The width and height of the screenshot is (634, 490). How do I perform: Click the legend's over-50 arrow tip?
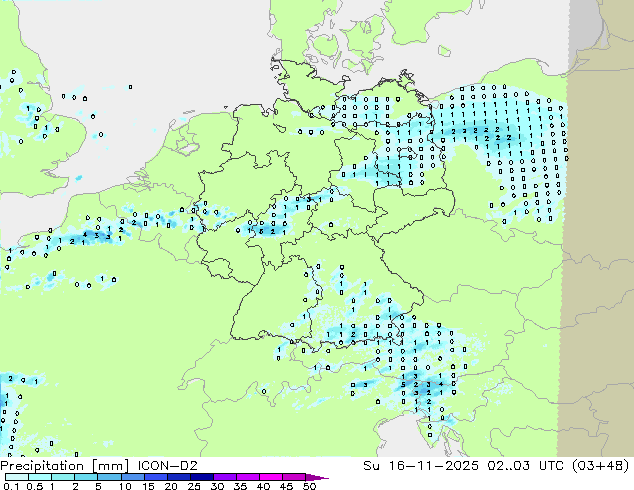317,477
